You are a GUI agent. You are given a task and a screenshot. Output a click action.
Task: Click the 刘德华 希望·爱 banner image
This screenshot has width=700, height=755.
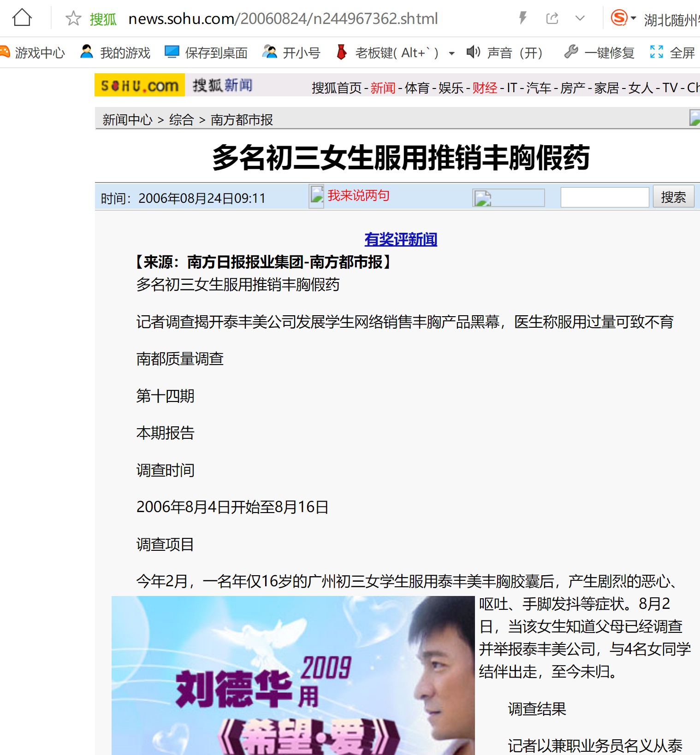[293, 675]
